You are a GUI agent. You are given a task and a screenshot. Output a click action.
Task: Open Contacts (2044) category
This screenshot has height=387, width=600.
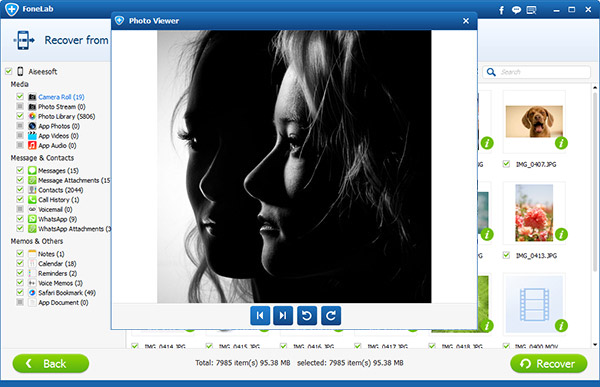pos(60,190)
